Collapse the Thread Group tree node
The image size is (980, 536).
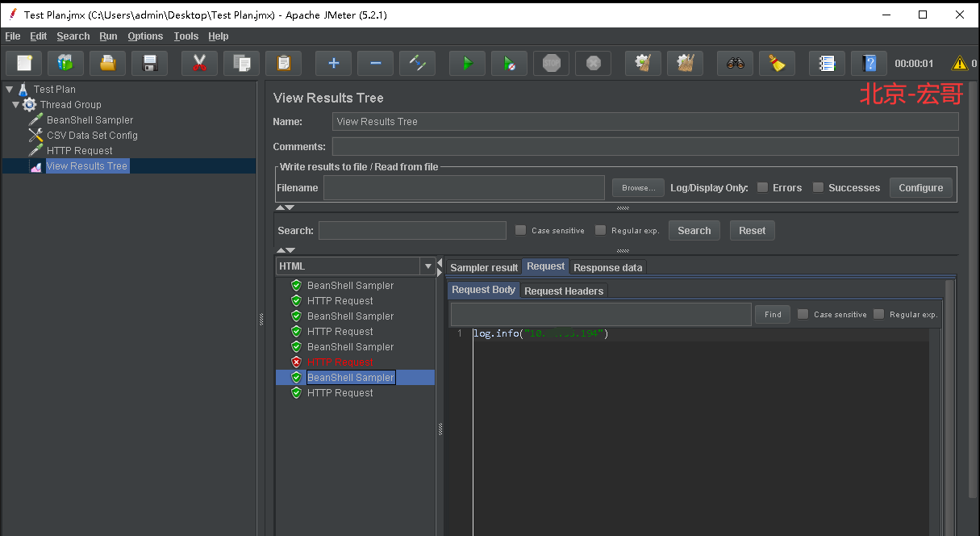pos(15,105)
